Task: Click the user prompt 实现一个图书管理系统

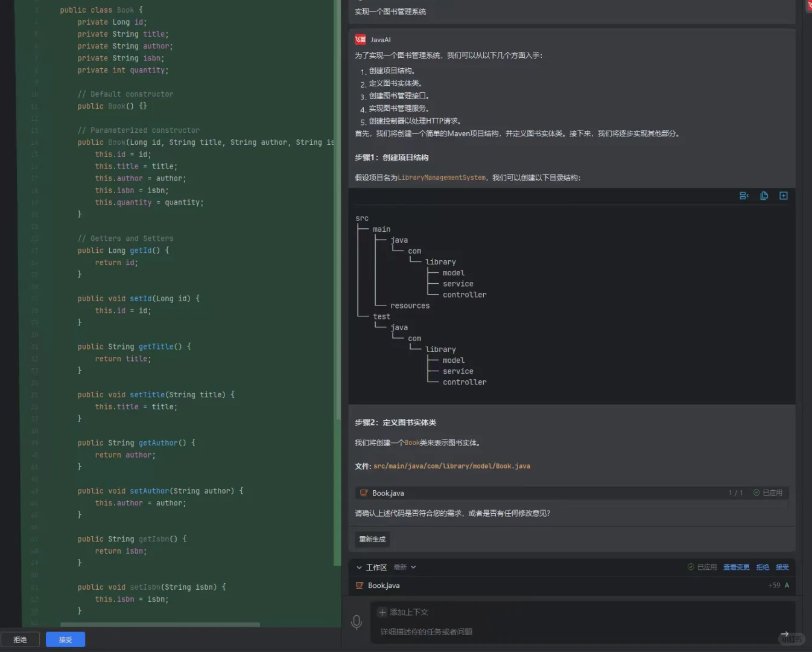Action: click(390, 11)
